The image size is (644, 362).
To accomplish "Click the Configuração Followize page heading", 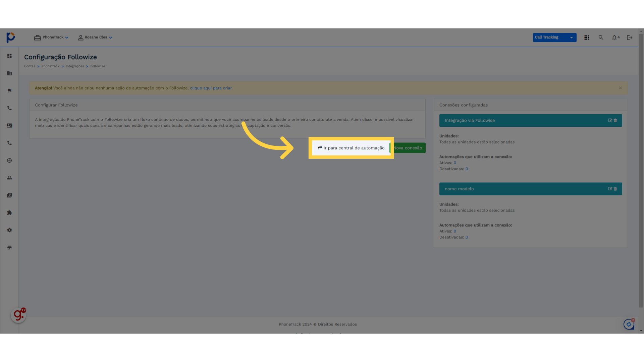I will [x=60, y=57].
